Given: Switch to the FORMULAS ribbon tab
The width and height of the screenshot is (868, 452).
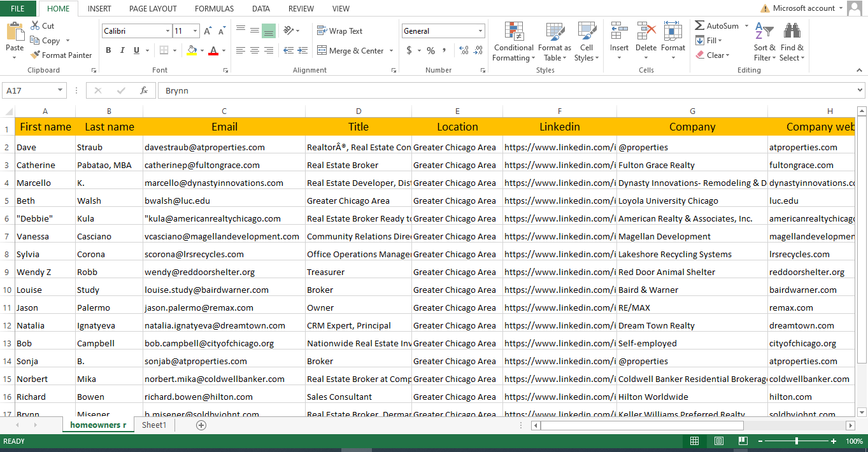Looking at the screenshot, I should (214, 9).
